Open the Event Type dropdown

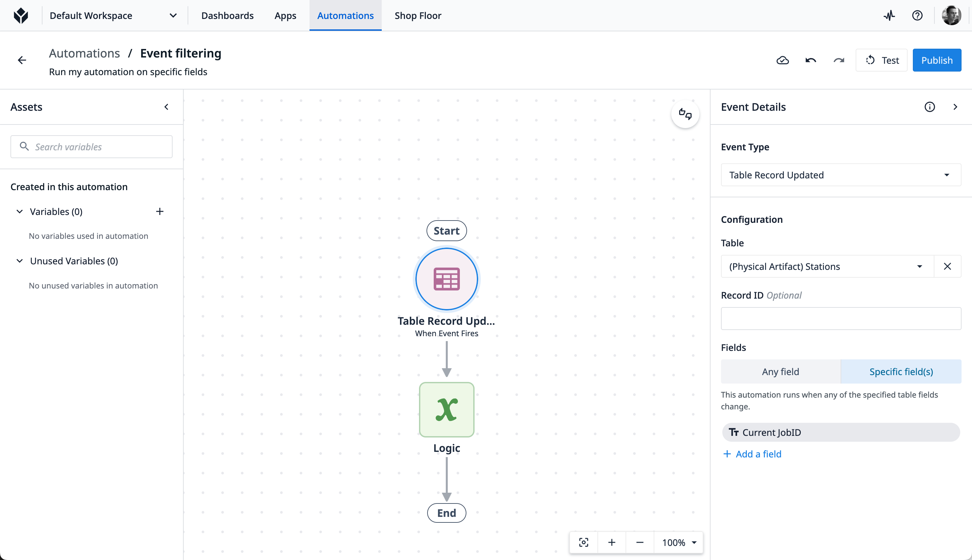pyautogui.click(x=841, y=175)
